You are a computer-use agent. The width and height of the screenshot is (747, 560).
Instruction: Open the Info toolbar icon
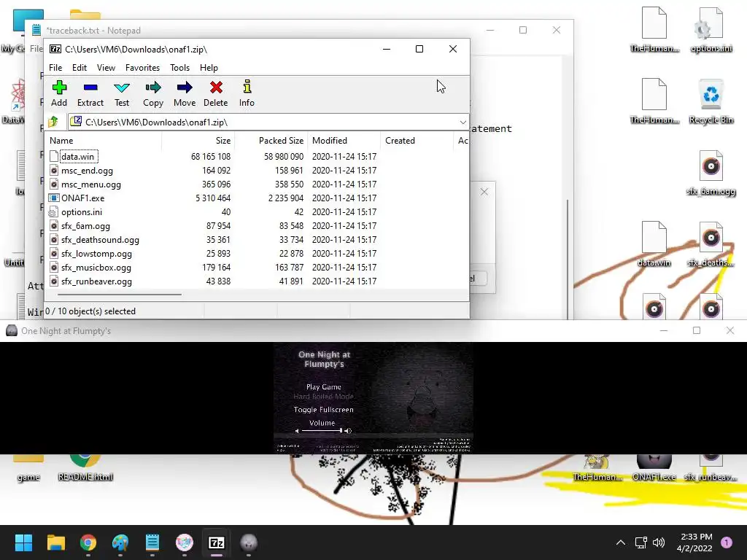[247, 94]
